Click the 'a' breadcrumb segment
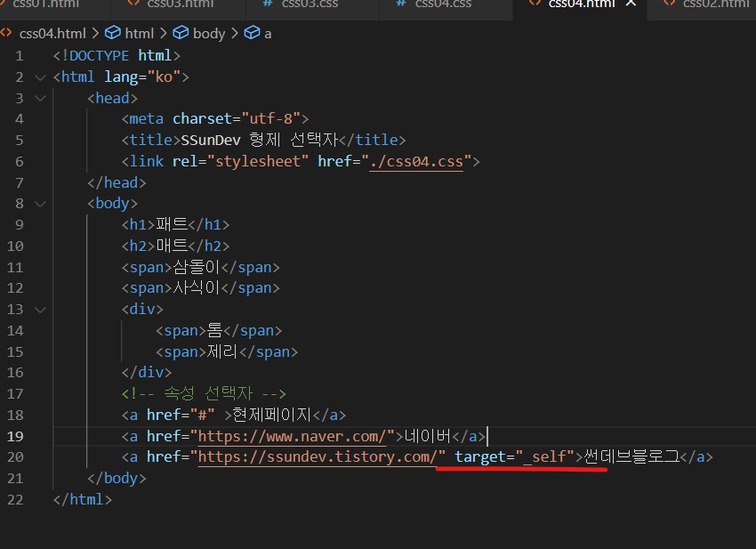Image resolution: width=756 pixels, height=549 pixels. (x=268, y=34)
